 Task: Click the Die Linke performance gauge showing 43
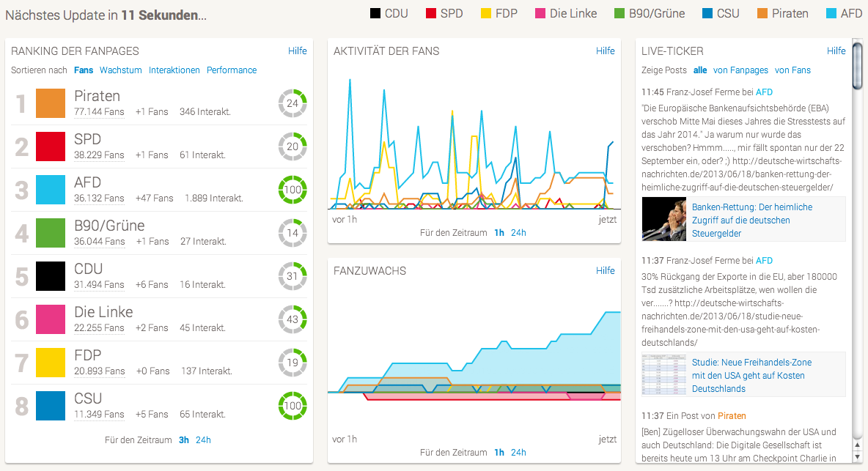293,319
